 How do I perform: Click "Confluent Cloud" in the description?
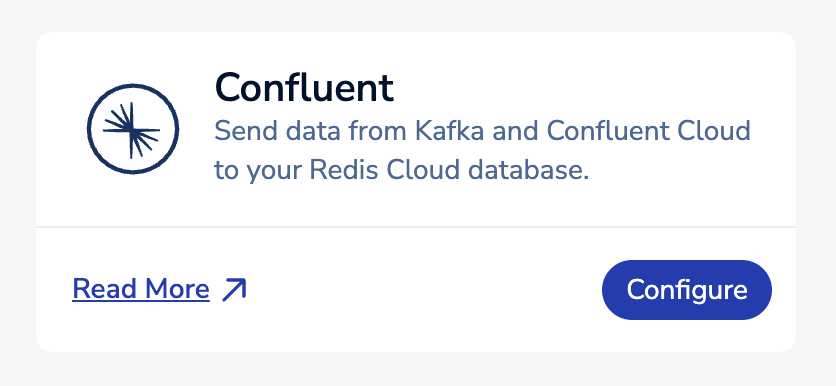[x=649, y=131]
